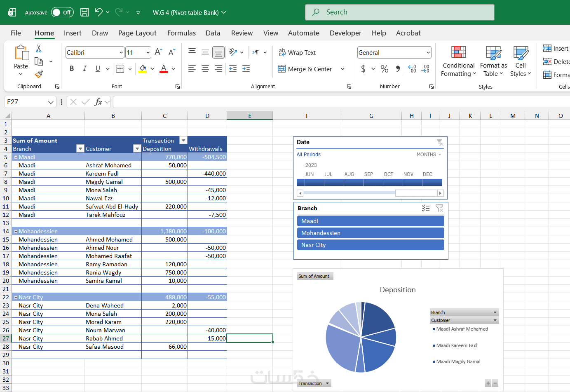The height and width of the screenshot is (392, 570).
Task: Click the Cut scissors icon
Action: pos(39,49)
